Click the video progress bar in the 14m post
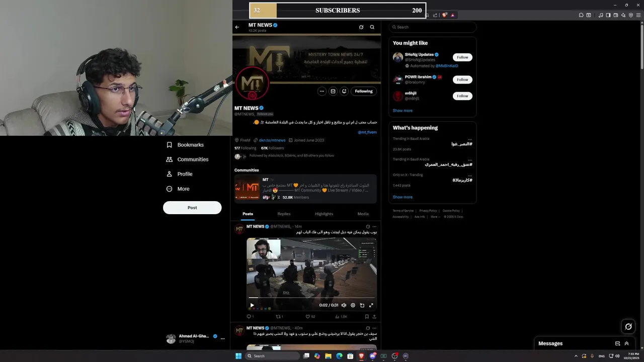The height and width of the screenshot is (362, 644). pyautogui.click(x=311, y=298)
